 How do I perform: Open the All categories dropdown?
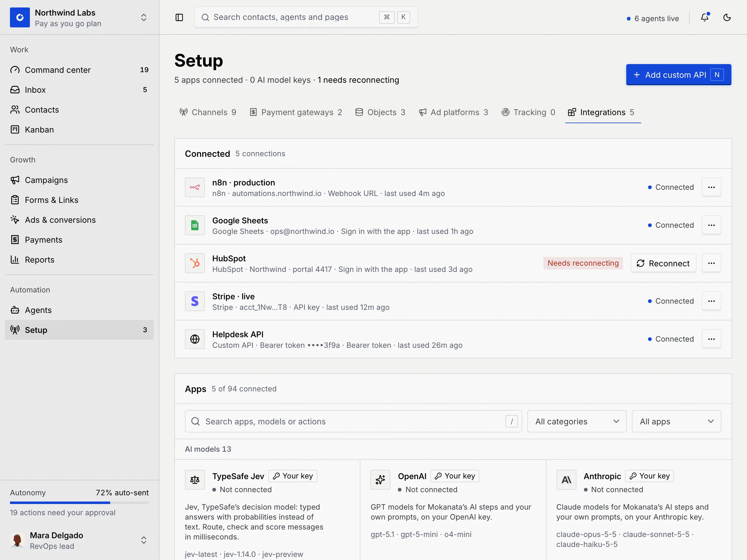(577, 421)
